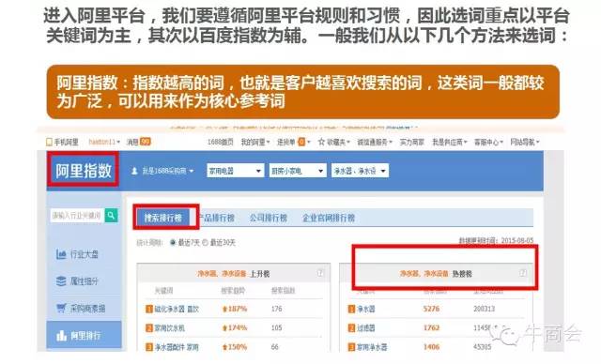Switch to the 搜索排行榜 tab
The image size is (601, 364).
pos(162,218)
